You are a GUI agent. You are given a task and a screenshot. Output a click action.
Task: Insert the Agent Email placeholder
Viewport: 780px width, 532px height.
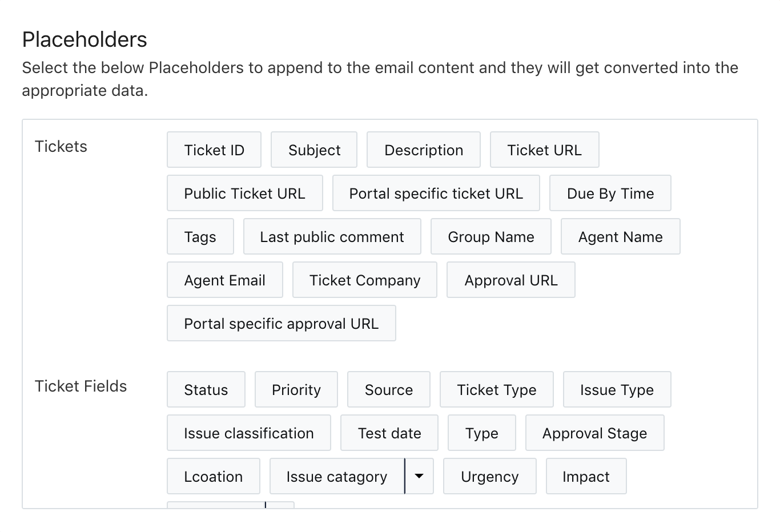(x=225, y=280)
